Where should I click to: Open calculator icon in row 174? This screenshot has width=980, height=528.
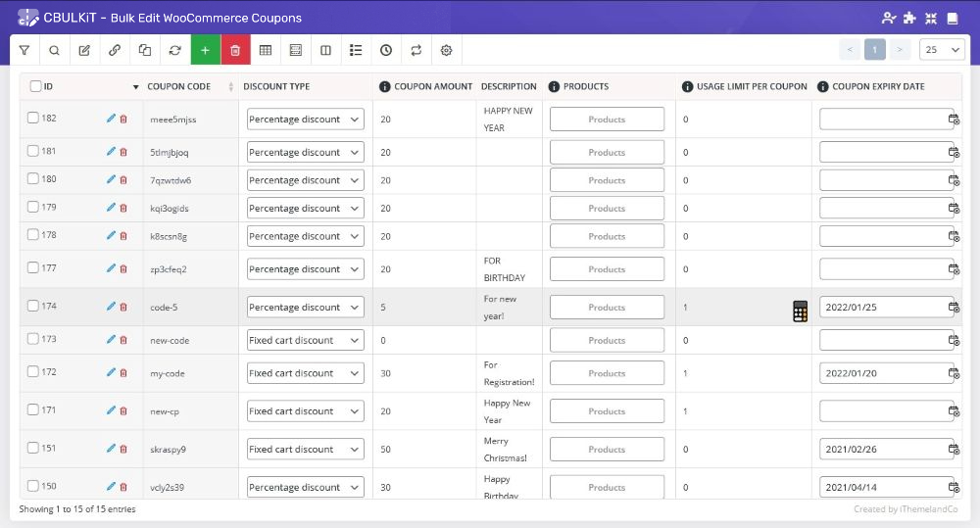(800, 312)
